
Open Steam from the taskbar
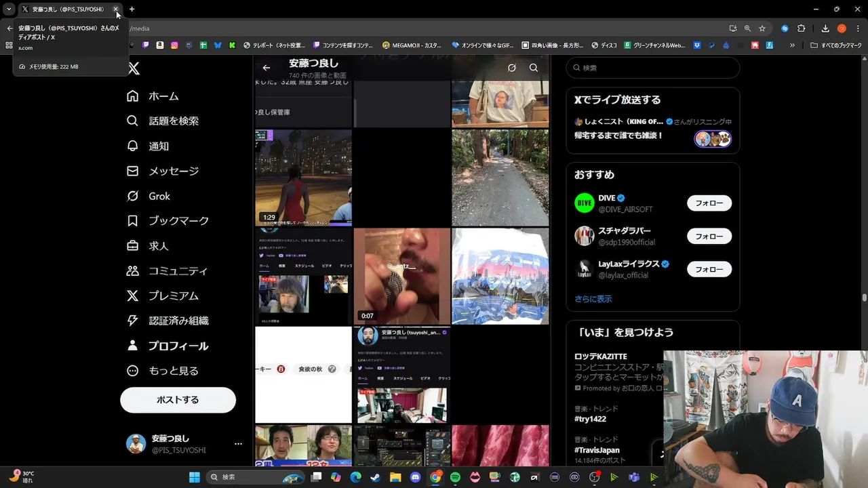(x=376, y=477)
